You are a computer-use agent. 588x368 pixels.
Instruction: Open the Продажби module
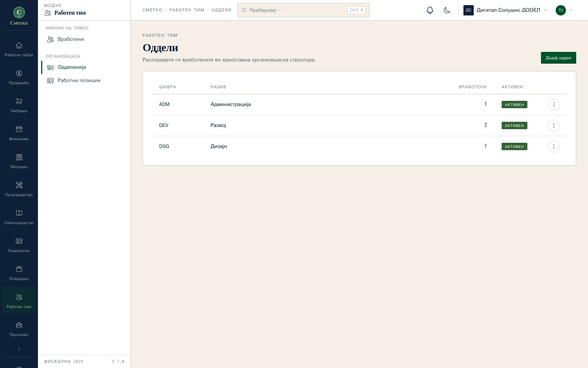[x=19, y=78]
